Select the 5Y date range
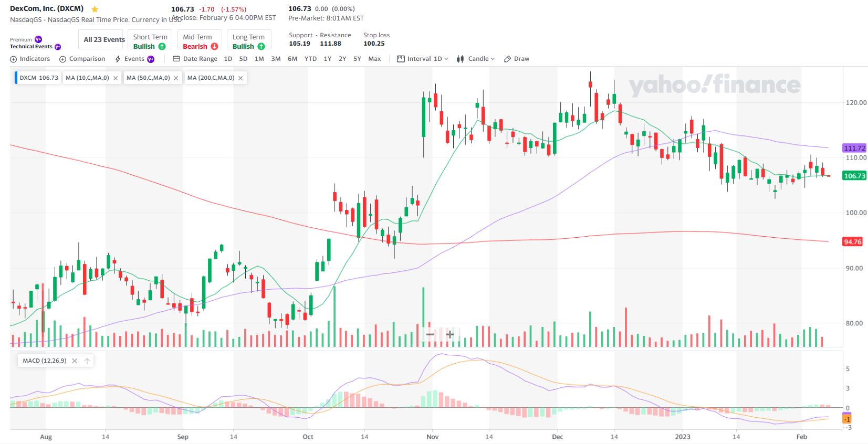Screen dimensions: 868x444 [x=357, y=59]
